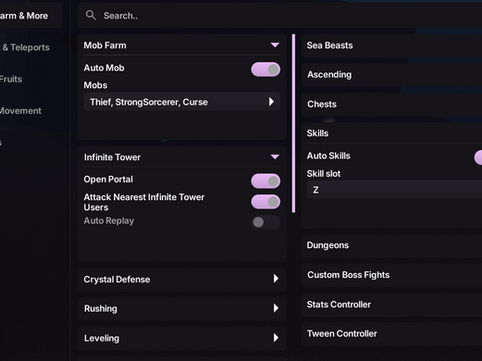Switch to the Teleports sidebar tab
The height and width of the screenshot is (361, 482).
pyautogui.click(x=25, y=47)
